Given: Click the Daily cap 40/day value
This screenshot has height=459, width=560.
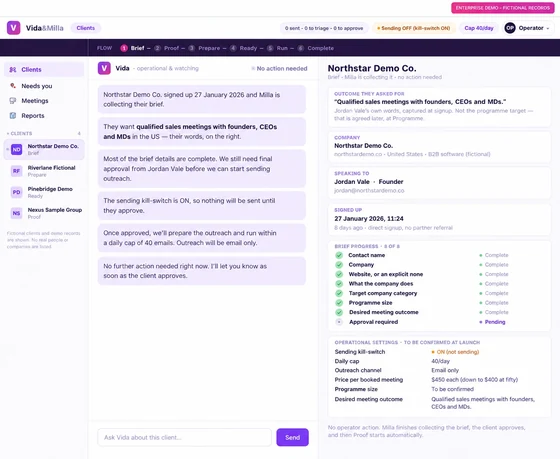Looking at the screenshot, I should (x=440, y=361).
